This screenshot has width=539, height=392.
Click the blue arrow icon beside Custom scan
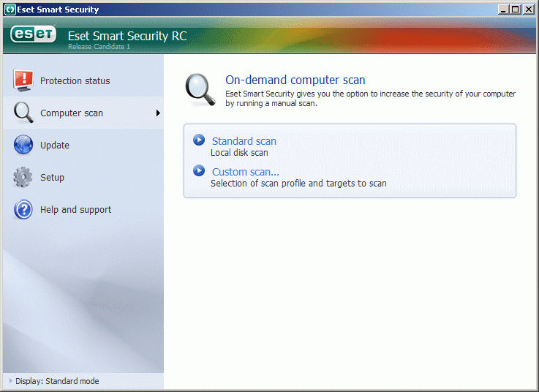(x=198, y=170)
